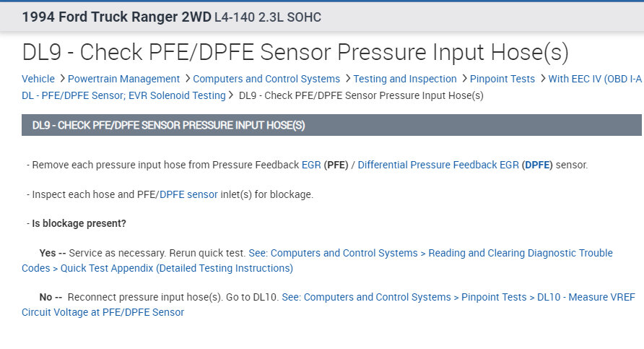Open DL - PFE/DPFE Sensor; EVR Solenoid Testing
644x349 pixels.
pyautogui.click(x=123, y=95)
